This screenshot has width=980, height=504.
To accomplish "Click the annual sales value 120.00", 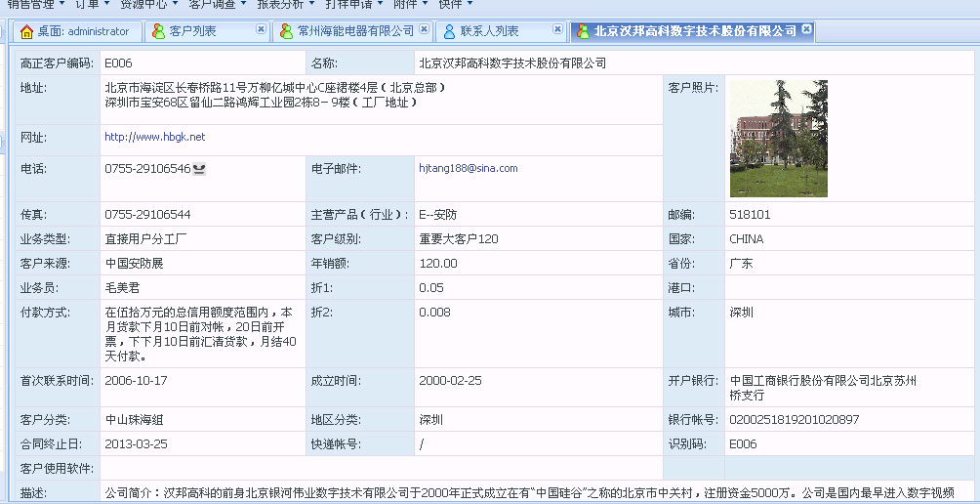I will pyautogui.click(x=438, y=264).
